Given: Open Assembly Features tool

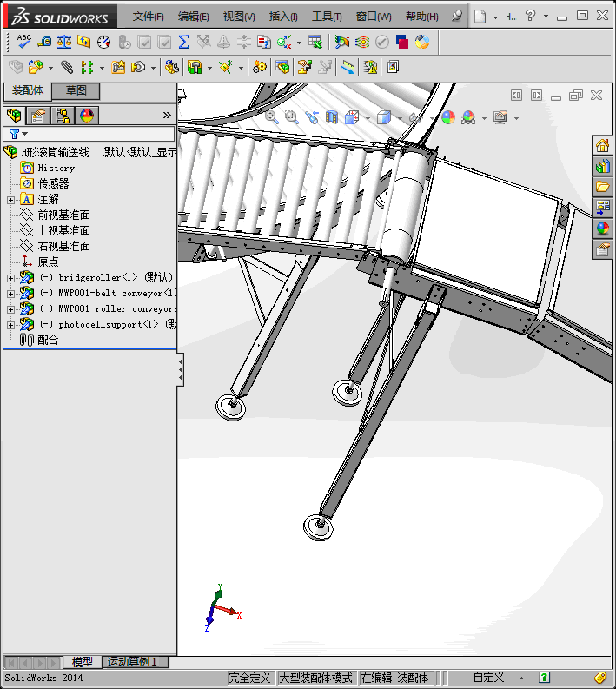Looking at the screenshot, I should click(x=195, y=67).
